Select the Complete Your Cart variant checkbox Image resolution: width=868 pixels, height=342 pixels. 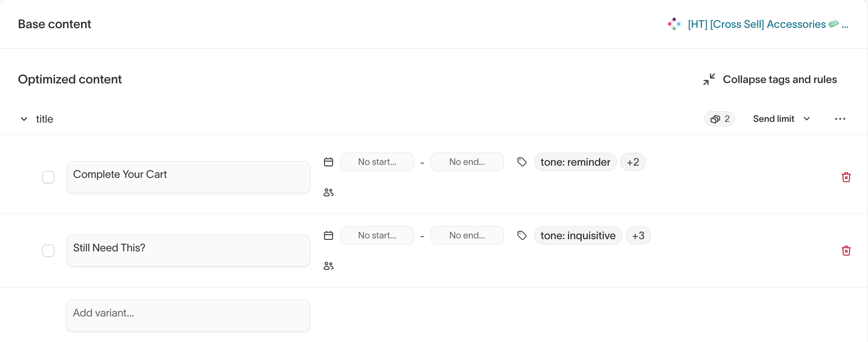point(48,177)
